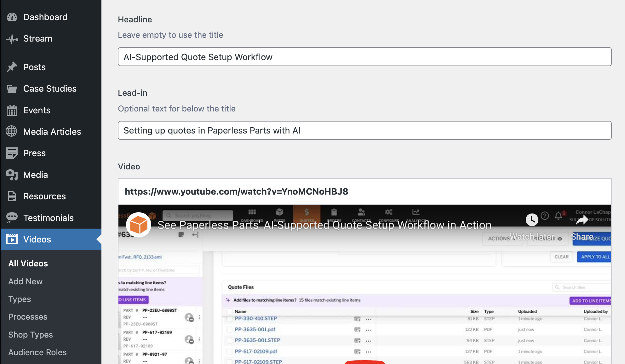Open the overflow menu for PP-617-02109.pdf
This screenshot has height=364, width=625.
pos(368,352)
